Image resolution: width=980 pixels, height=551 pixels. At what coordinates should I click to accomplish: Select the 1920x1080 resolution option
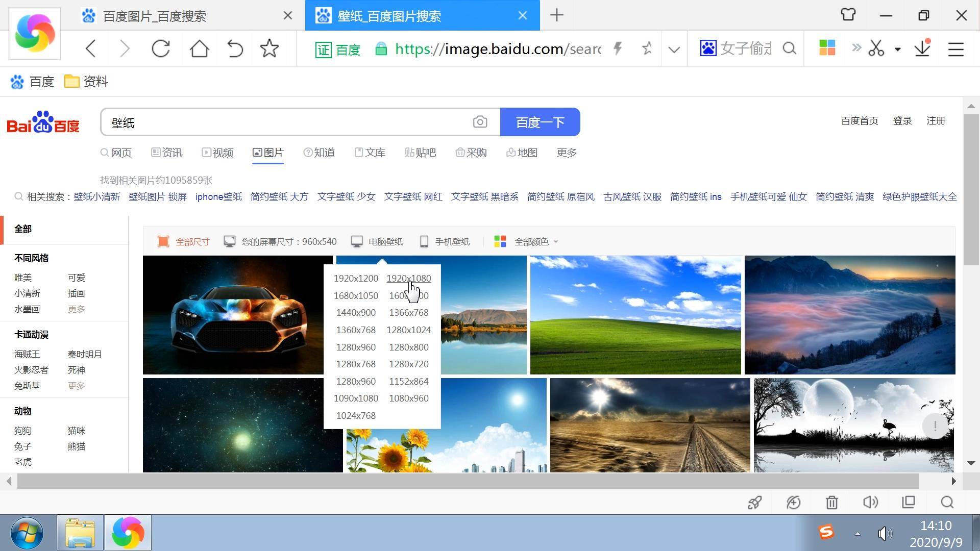[408, 278]
